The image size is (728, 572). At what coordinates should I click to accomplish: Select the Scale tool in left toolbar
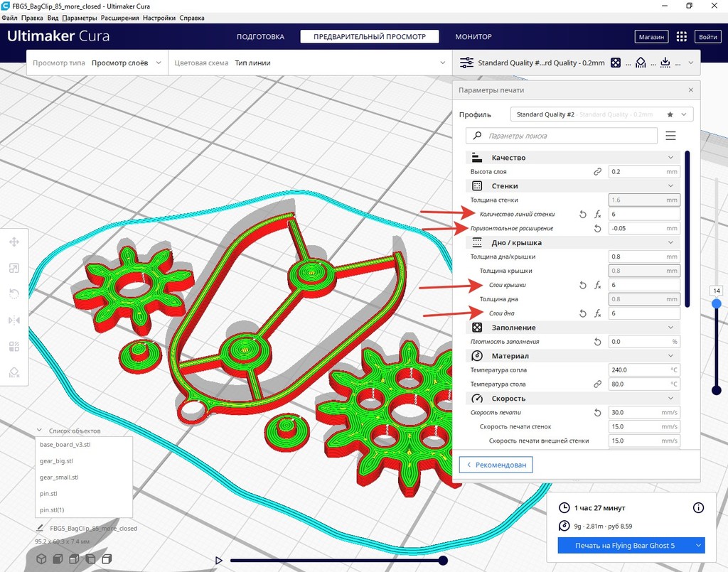tap(14, 268)
